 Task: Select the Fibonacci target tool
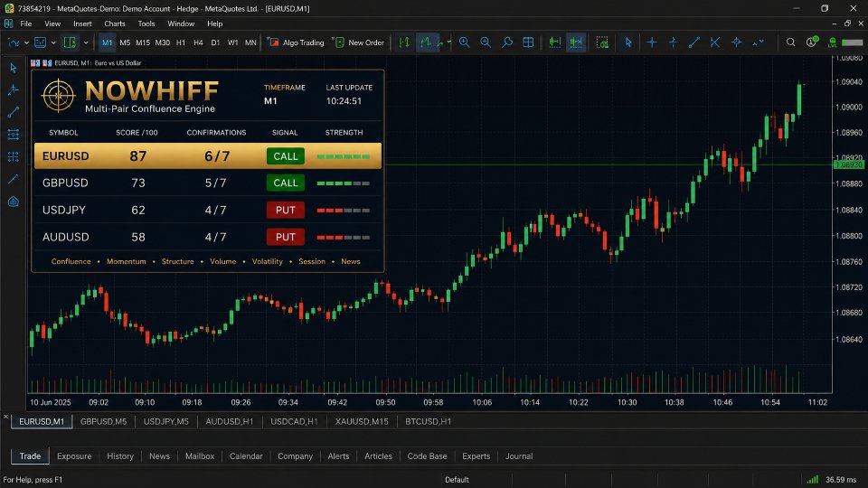point(736,42)
